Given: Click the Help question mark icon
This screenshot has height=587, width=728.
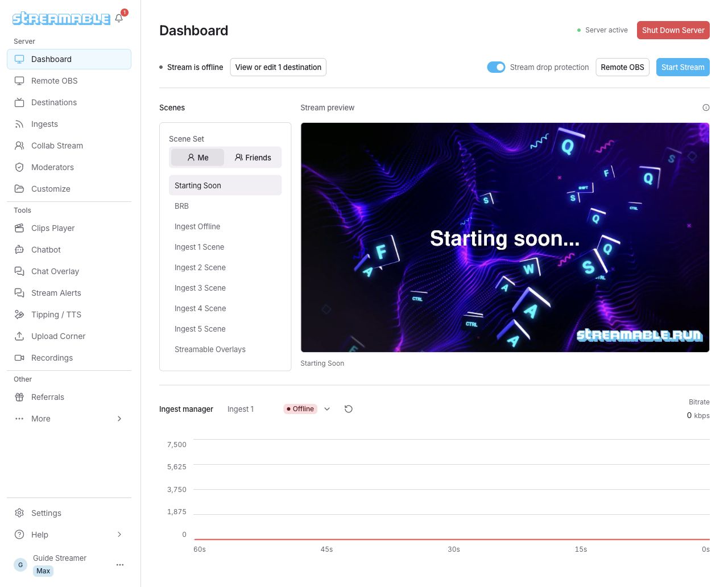Looking at the screenshot, I should pyautogui.click(x=19, y=535).
